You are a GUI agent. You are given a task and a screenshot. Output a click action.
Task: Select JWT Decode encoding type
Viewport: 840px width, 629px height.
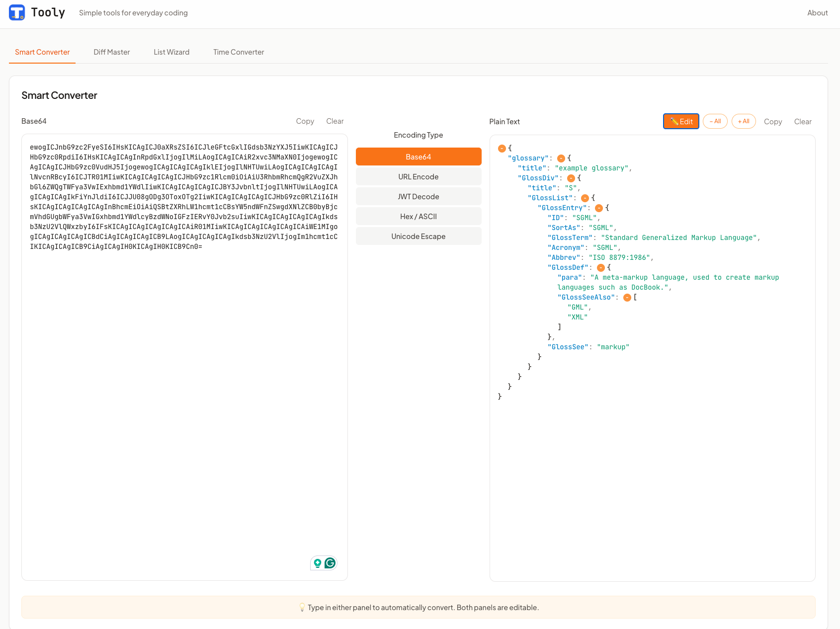point(419,196)
